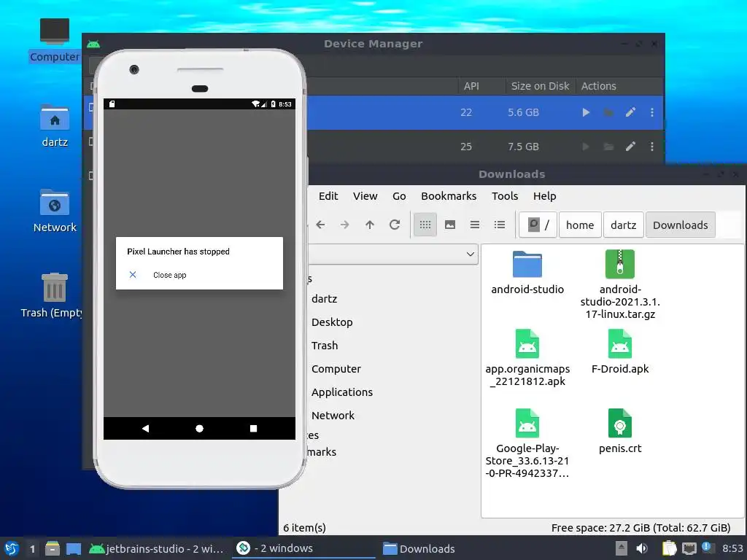747x560 pixels.
Task: Tap the X icon beside Close app
Action: click(133, 275)
